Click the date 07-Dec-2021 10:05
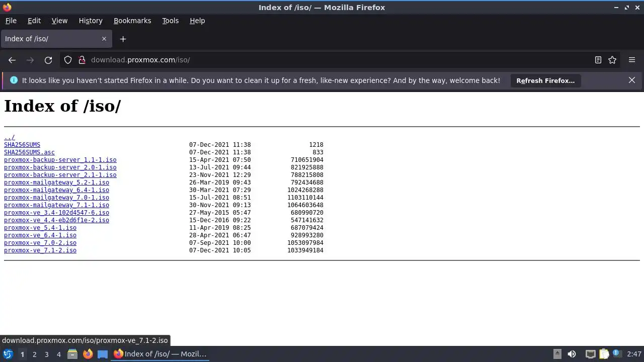 coord(220,250)
